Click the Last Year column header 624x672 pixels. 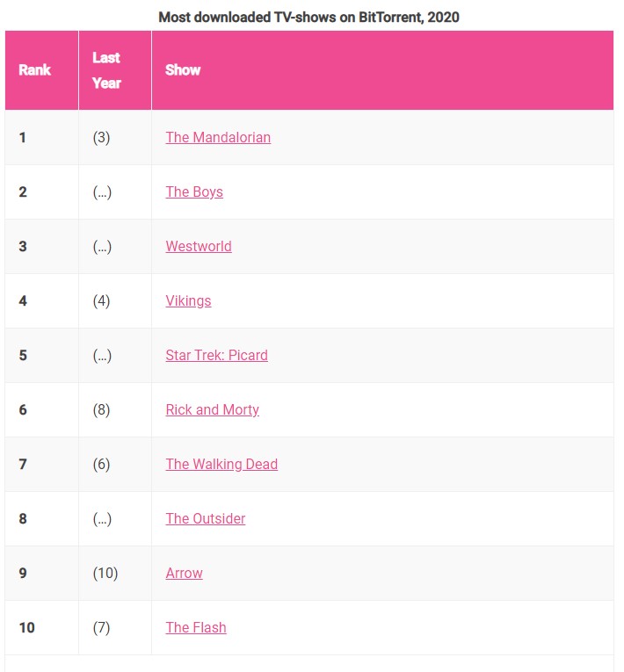(x=106, y=70)
